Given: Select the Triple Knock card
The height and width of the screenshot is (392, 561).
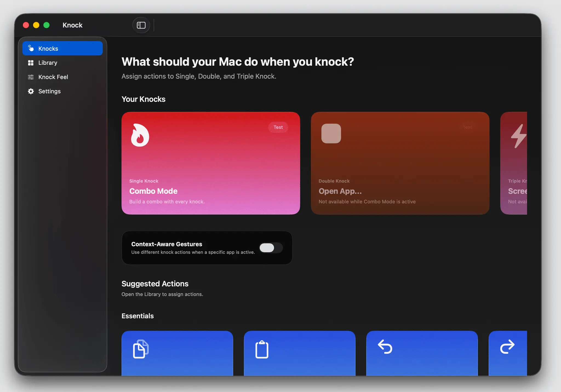Looking at the screenshot, I should click(514, 163).
